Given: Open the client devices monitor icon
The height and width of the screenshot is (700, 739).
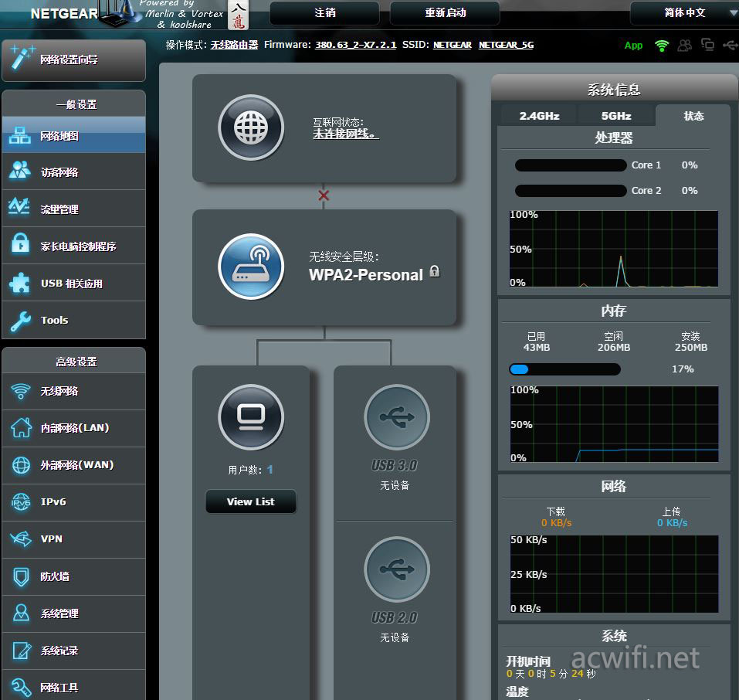Looking at the screenshot, I should [251, 417].
